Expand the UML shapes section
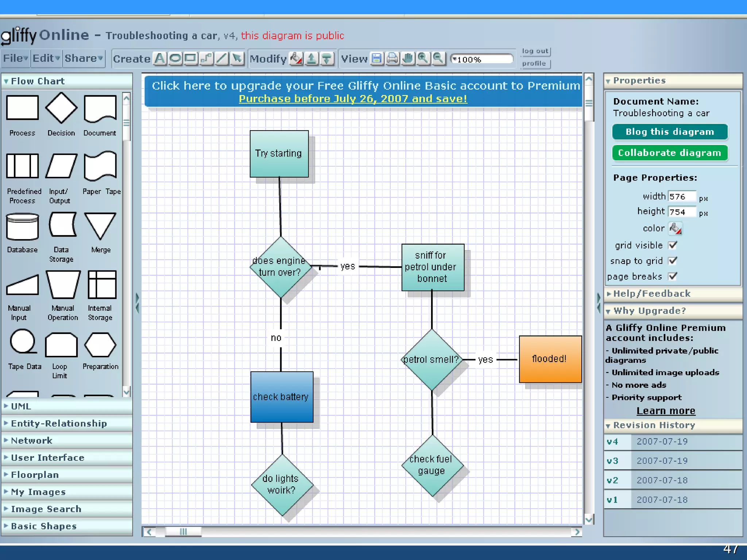The image size is (747, 560). 21,406
